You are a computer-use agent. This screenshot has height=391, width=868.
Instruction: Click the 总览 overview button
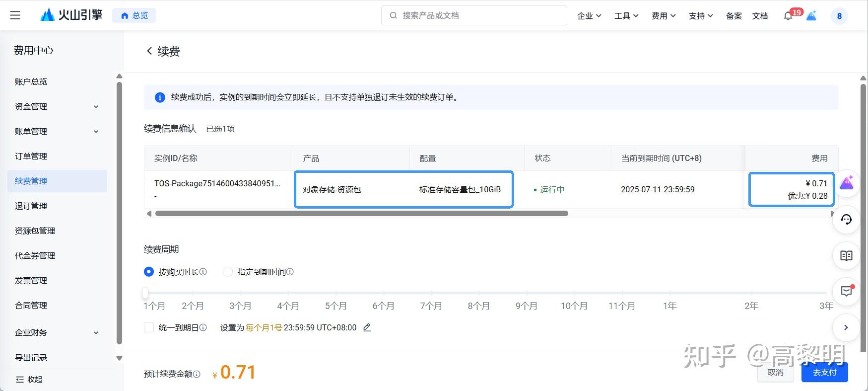[134, 15]
